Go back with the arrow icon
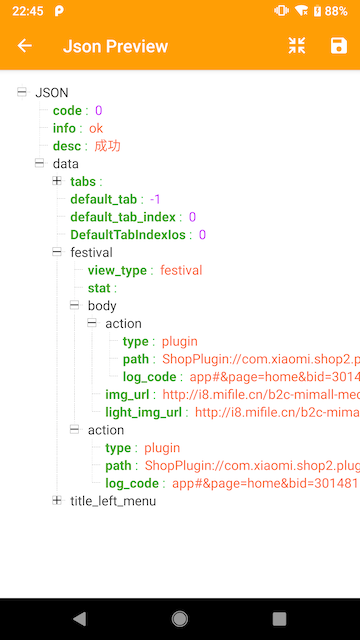This screenshot has height=640, width=360. (x=24, y=46)
